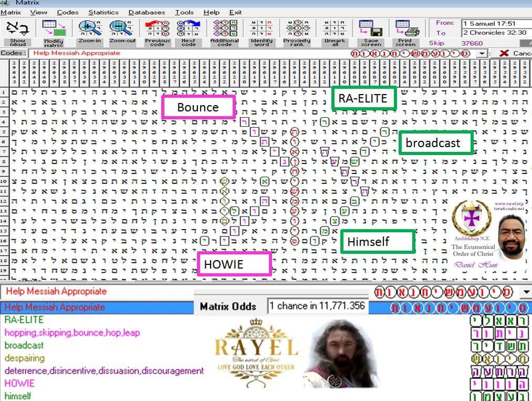The width and height of the screenshot is (532, 401).
Task: Select the despairing code entry
Action: [x=25, y=358]
